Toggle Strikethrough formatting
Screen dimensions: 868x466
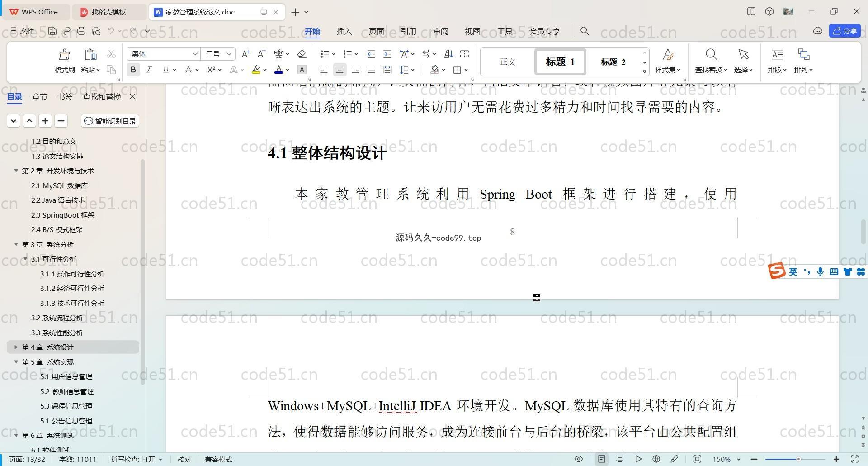(189, 70)
